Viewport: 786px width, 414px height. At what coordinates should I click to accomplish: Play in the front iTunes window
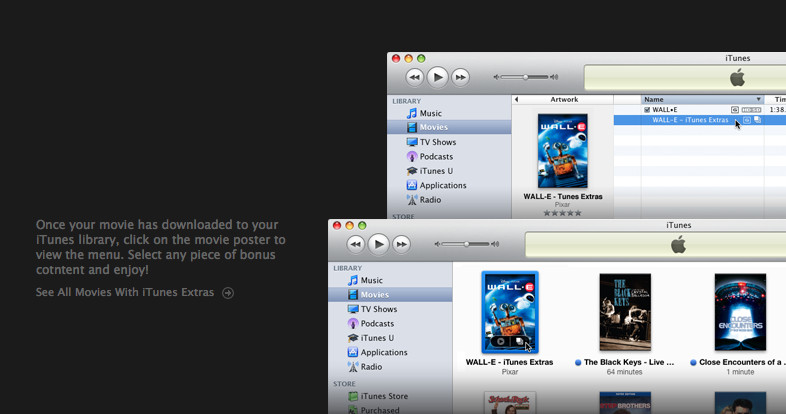coord(379,244)
